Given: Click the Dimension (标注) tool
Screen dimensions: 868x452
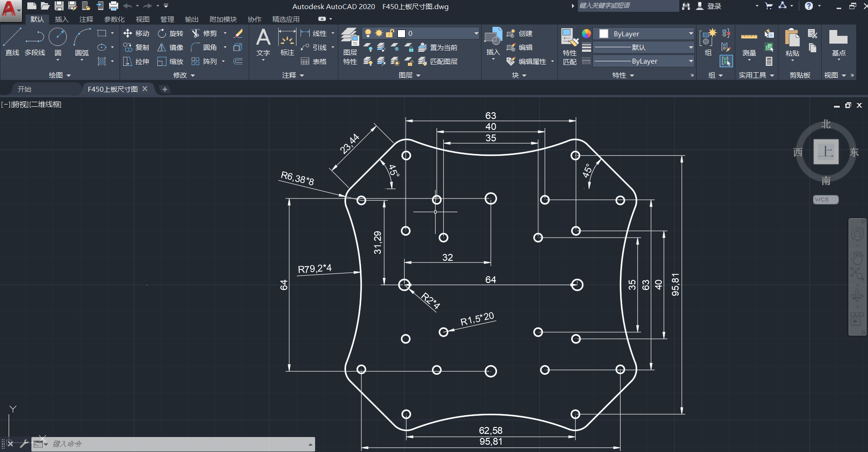Looking at the screenshot, I should pyautogui.click(x=287, y=42).
